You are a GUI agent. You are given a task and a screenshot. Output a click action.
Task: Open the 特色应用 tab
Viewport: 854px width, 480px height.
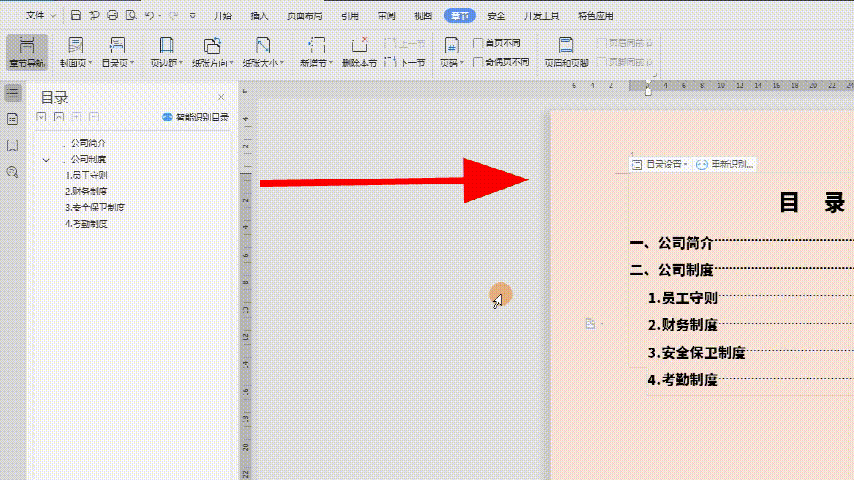[x=595, y=16]
